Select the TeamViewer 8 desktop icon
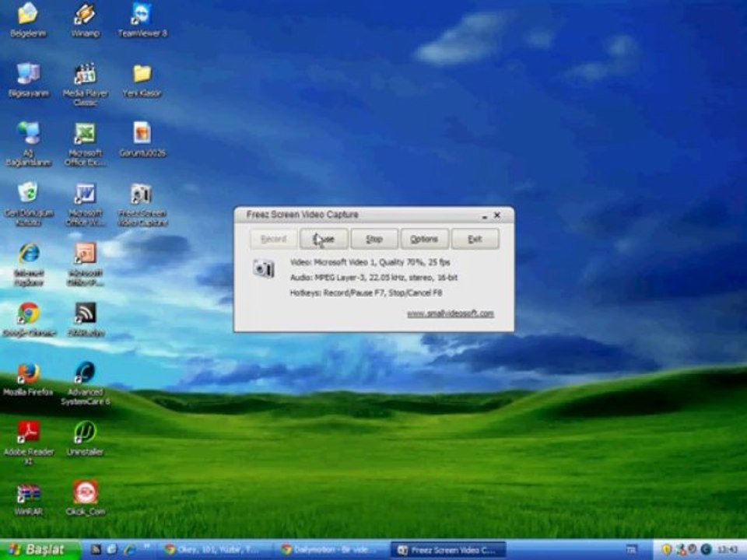This screenshot has height=560, width=747. pyautogui.click(x=142, y=20)
